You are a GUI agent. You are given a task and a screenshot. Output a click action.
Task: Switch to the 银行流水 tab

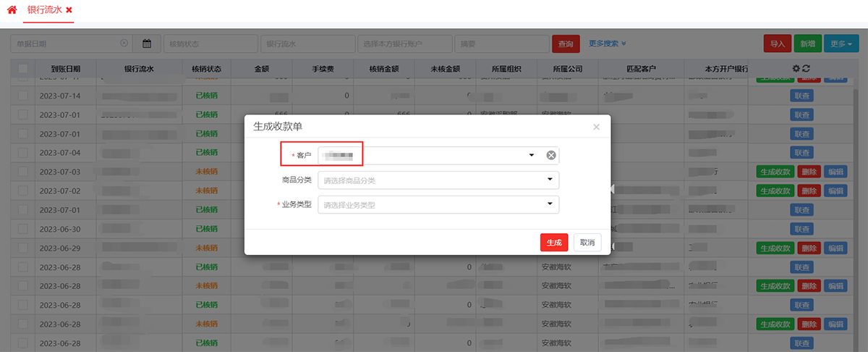(43, 10)
